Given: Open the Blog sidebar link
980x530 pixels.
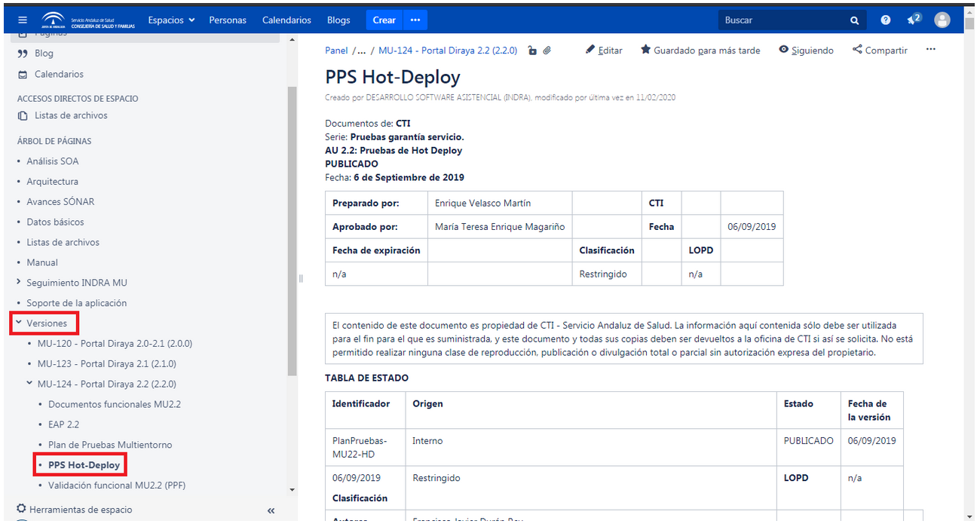Looking at the screenshot, I should point(44,54).
